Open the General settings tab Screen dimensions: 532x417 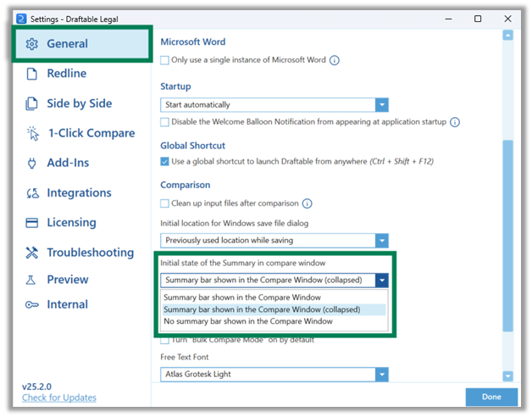point(82,44)
